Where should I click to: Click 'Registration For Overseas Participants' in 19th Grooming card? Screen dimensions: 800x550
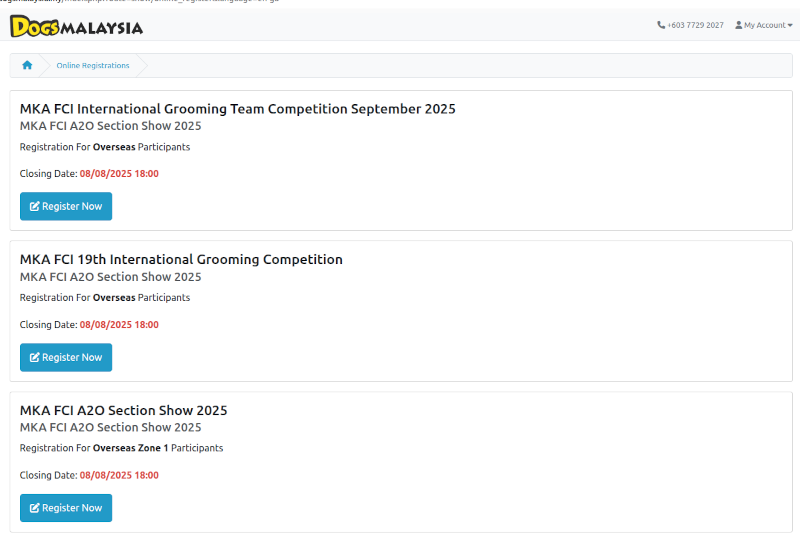[105, 297]
